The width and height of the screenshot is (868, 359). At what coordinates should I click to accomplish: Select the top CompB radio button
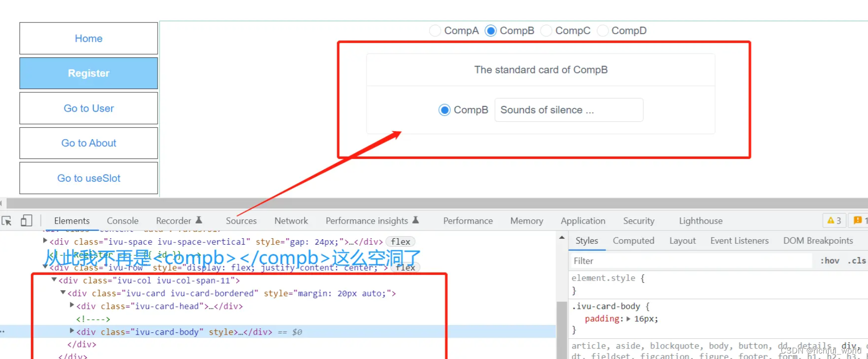click(x=491, y=31)
